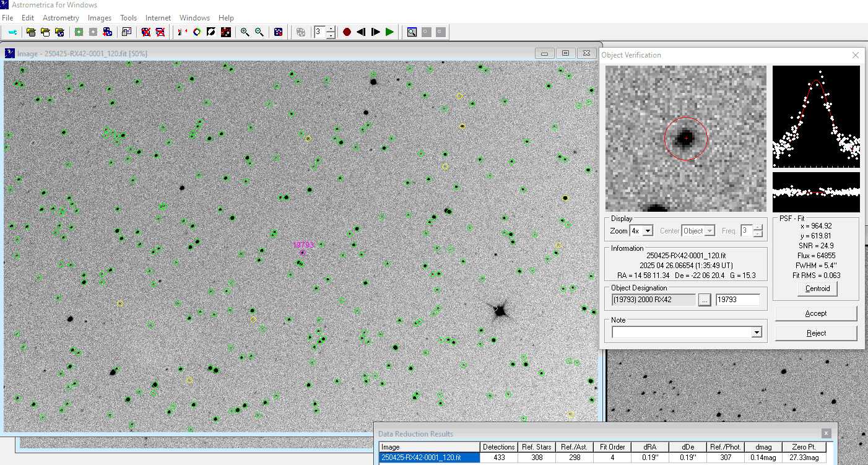
Task: Click the RA = 14 58 11.34 information line
Action: pos(686,276)
